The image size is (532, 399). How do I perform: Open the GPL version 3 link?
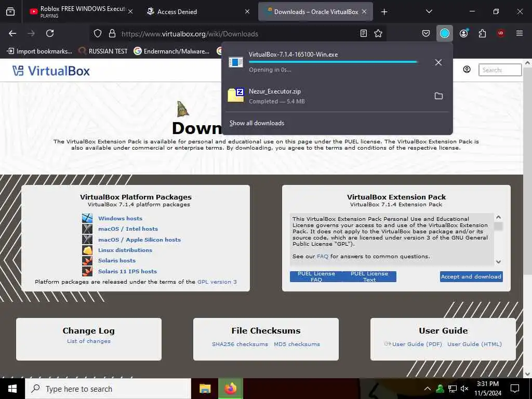tap(217, 282)
